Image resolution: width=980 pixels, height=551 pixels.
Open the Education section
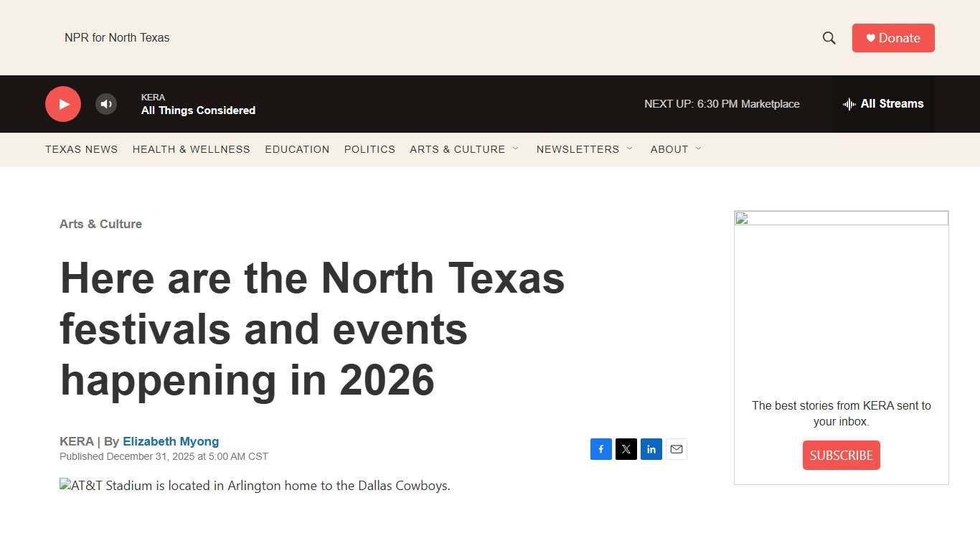click(x=297, y=149)
